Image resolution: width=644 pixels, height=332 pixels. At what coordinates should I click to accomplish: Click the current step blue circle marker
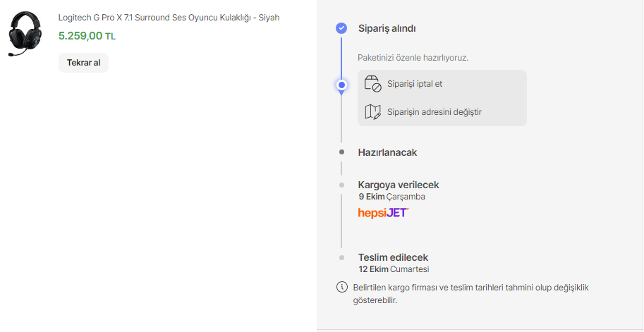[341, 85]
